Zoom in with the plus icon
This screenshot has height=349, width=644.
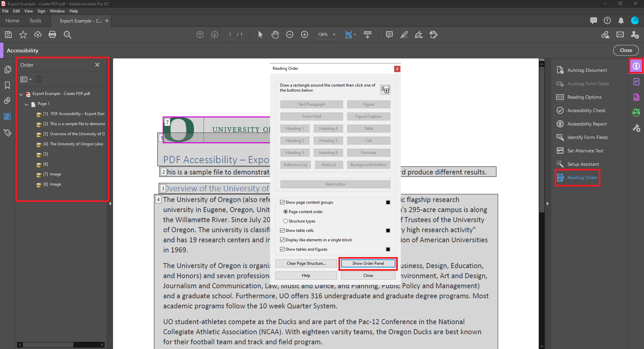click(x=305, y=35)
